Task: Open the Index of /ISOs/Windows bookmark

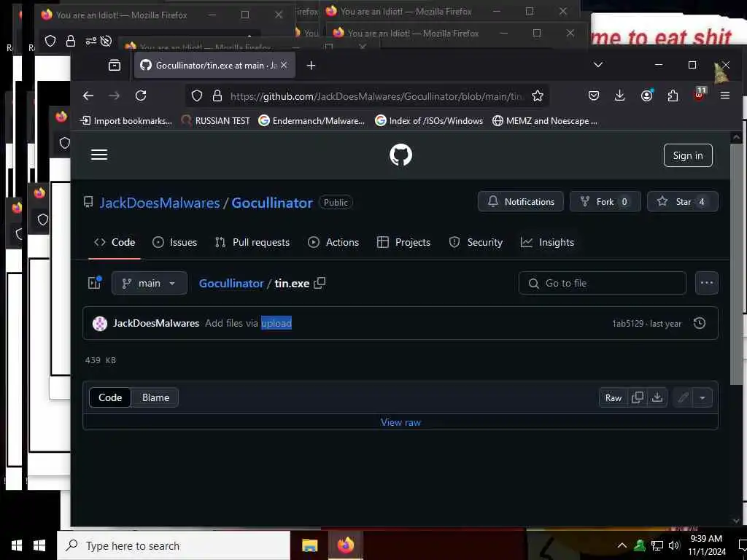Action: pyautogui.click(x=429, y=121)
